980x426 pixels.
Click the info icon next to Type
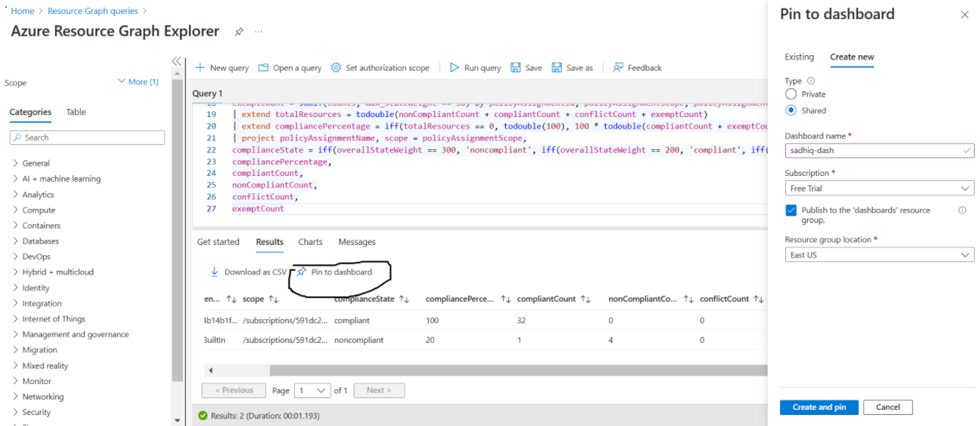point(811,81)
